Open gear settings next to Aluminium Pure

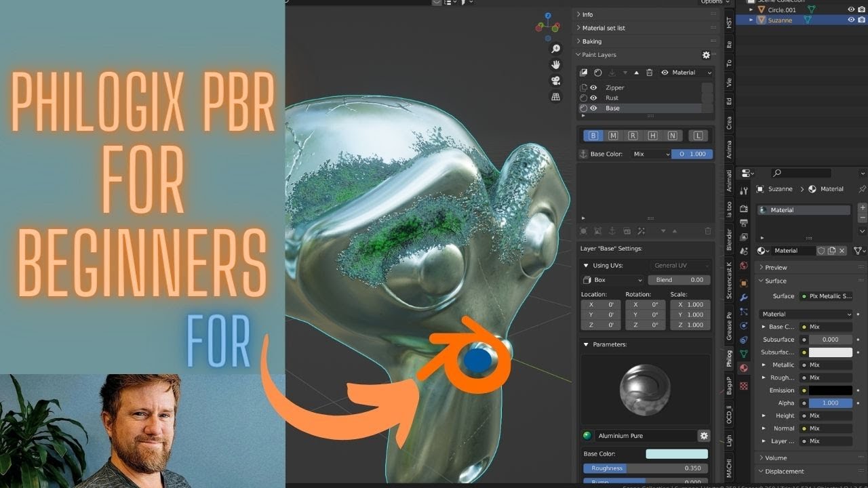704,436
